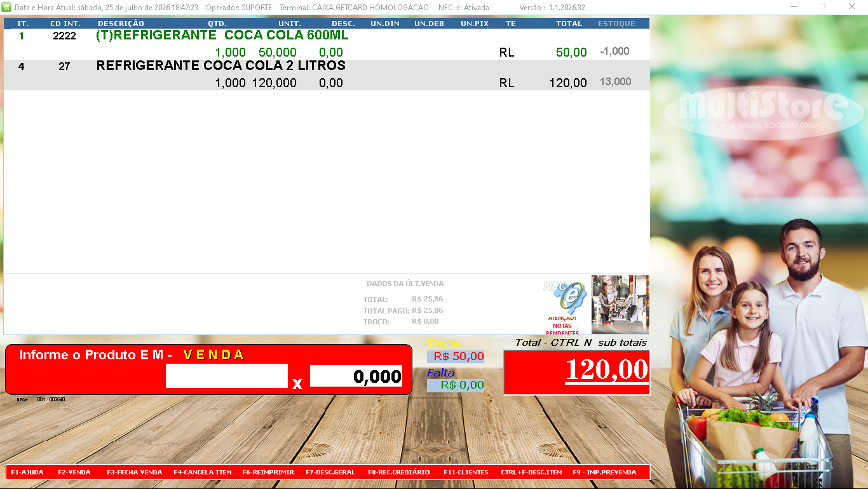868x489 pixels.
Task: Apply F7-DESC.GERAL discount
Action: [330, 472]
